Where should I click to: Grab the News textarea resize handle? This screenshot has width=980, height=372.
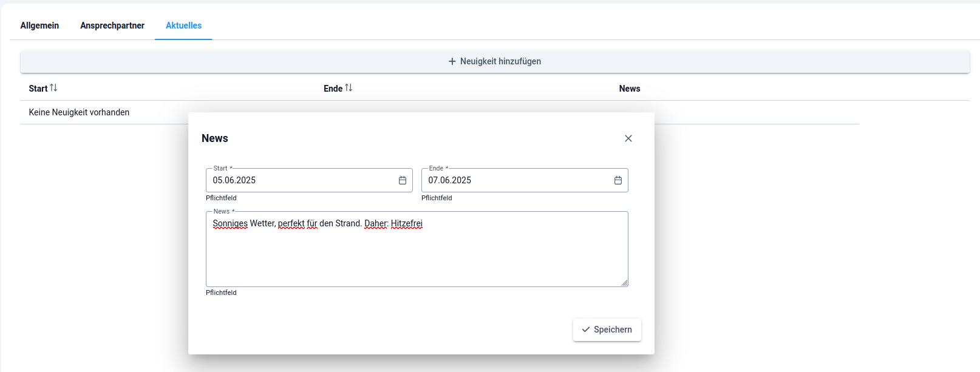[624, 283]
